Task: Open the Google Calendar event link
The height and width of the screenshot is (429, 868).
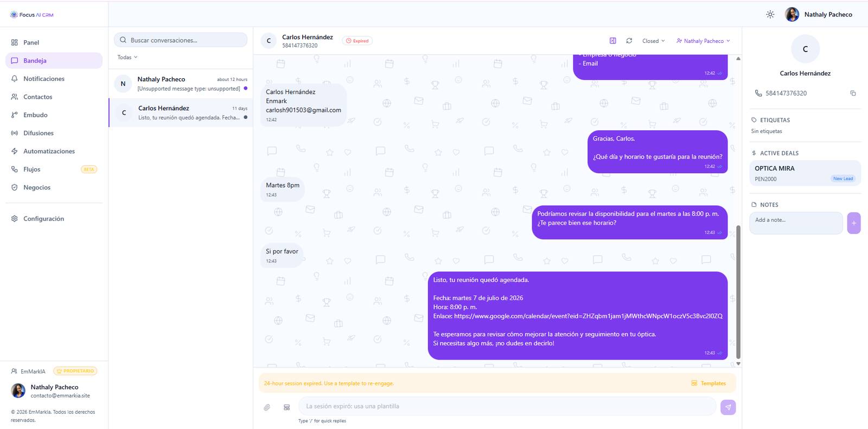Action: tap(588, 316)
